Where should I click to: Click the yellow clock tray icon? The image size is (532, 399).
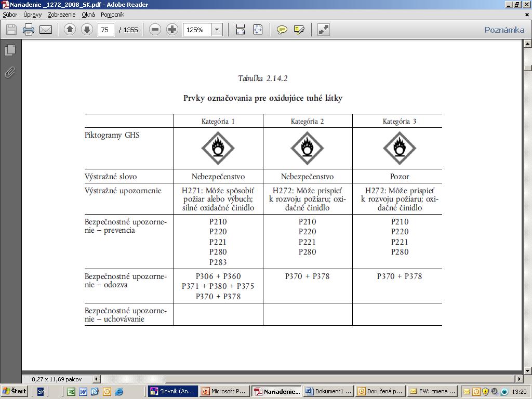[x=476, y=392]
